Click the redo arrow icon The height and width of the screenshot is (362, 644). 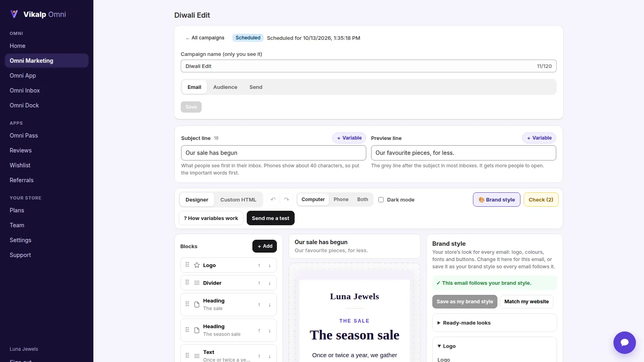[x=287, y=200]
